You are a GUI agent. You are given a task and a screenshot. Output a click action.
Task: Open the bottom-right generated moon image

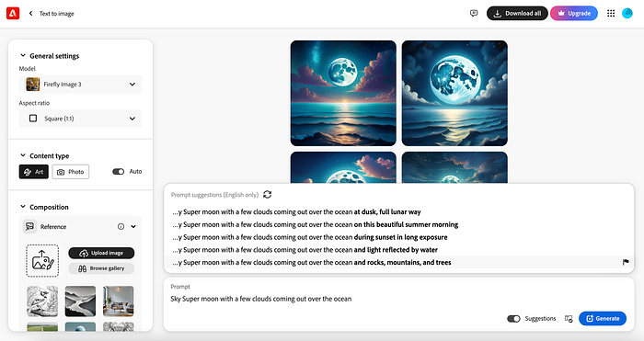click(x=454, y=167)
